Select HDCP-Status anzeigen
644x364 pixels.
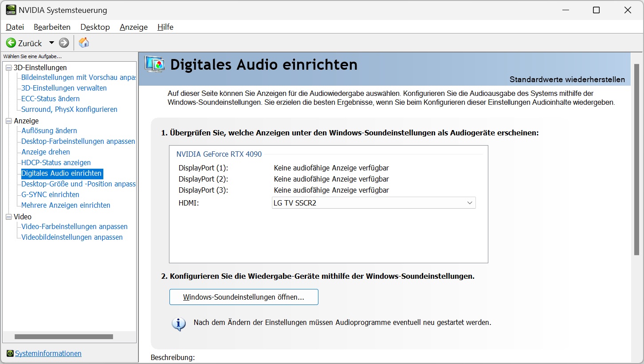56,162
